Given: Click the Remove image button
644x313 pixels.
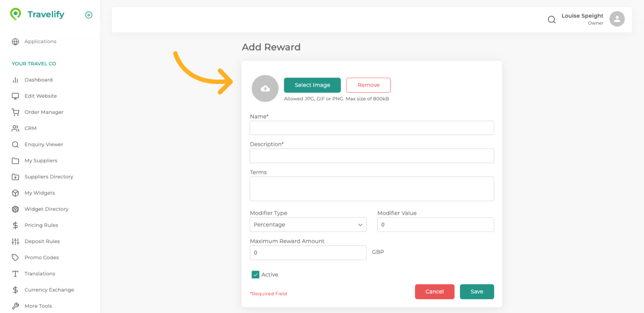Looking at the screenshot, I should pos(368,85).
